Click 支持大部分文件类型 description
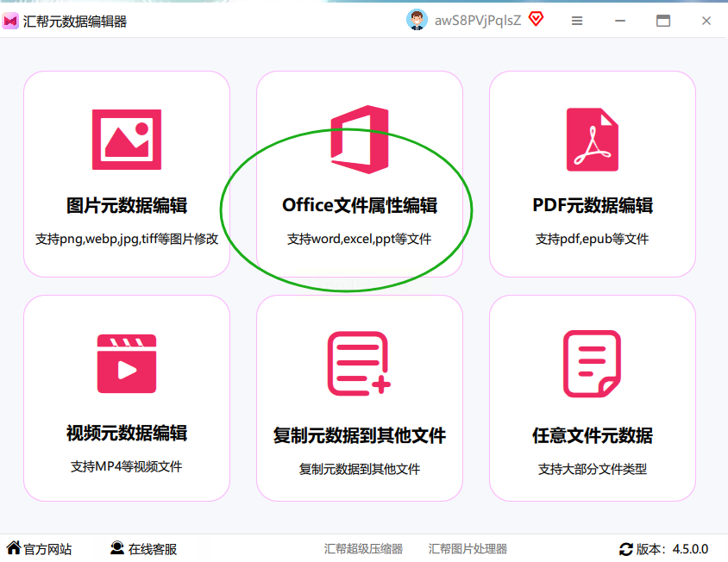728x562 pixels. pyautogui.click(x=593, y=469)
